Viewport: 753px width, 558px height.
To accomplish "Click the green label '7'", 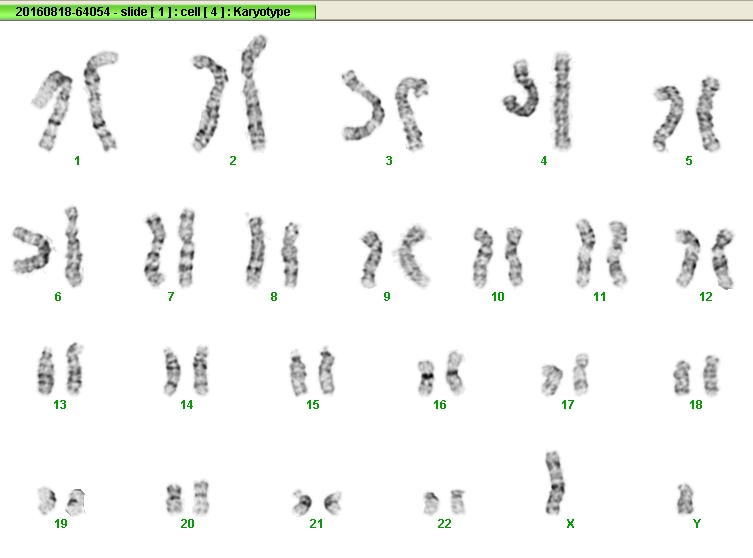I will [170, 297].
